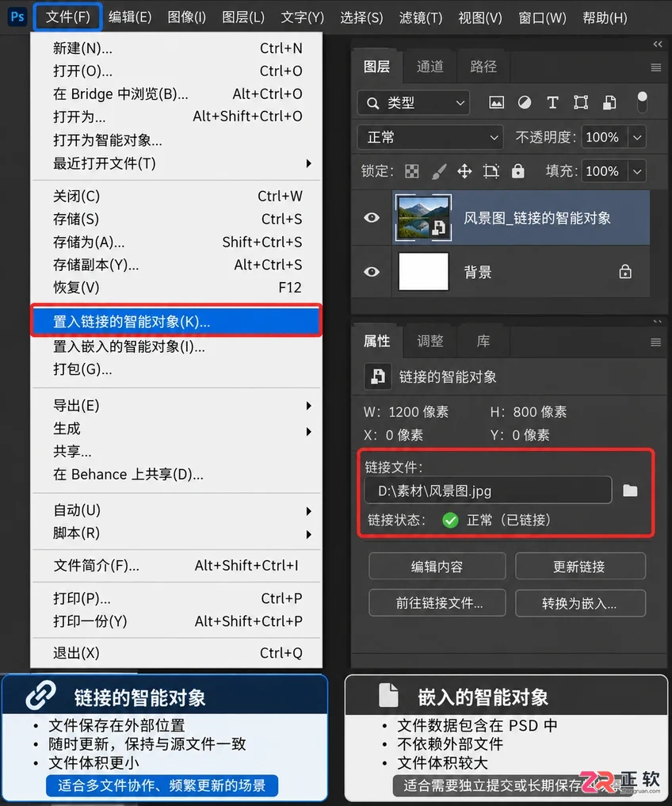This screenshot has width=672, height=806.
Task: Click the Photoshop Ps logo icon
Action: tap(17, 17)
